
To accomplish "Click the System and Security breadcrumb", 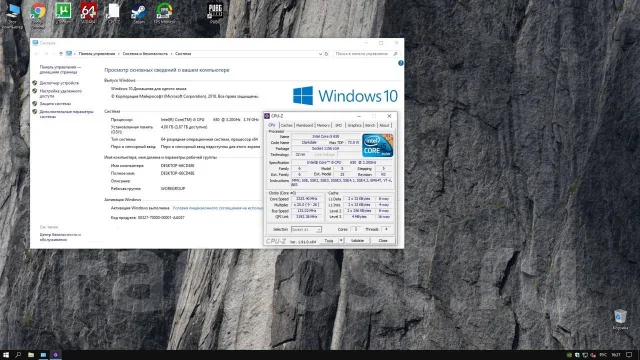I will (x=145, y=53).
